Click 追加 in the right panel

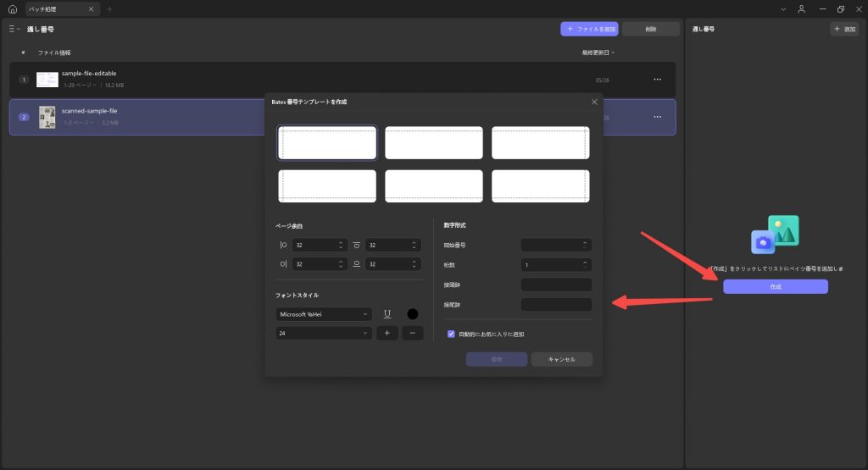tap(844, 29)
